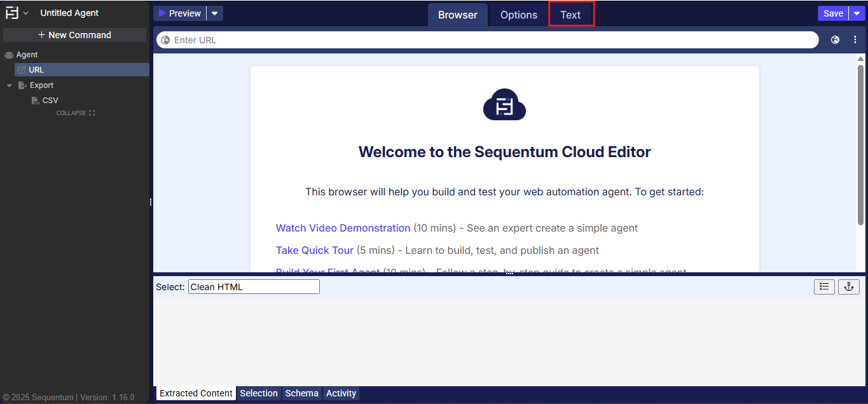The height and width of the screenshot is (404, 868).
Task: Select the Export node in tree
Action: 41,85
